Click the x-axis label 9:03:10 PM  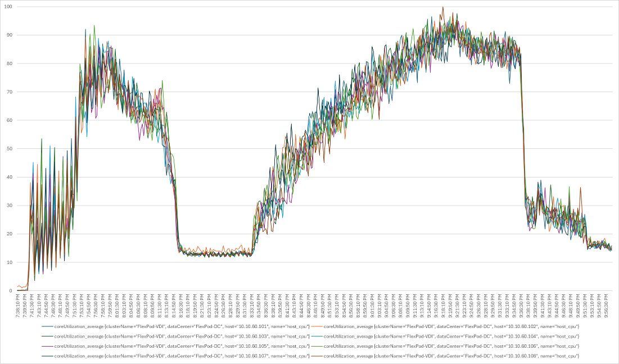click(378, 304)
